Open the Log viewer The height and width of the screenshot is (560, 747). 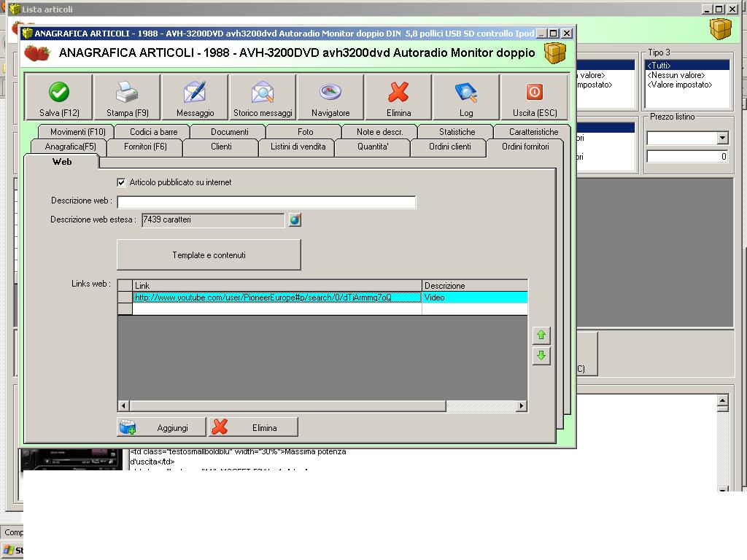[x=466, y=97]
